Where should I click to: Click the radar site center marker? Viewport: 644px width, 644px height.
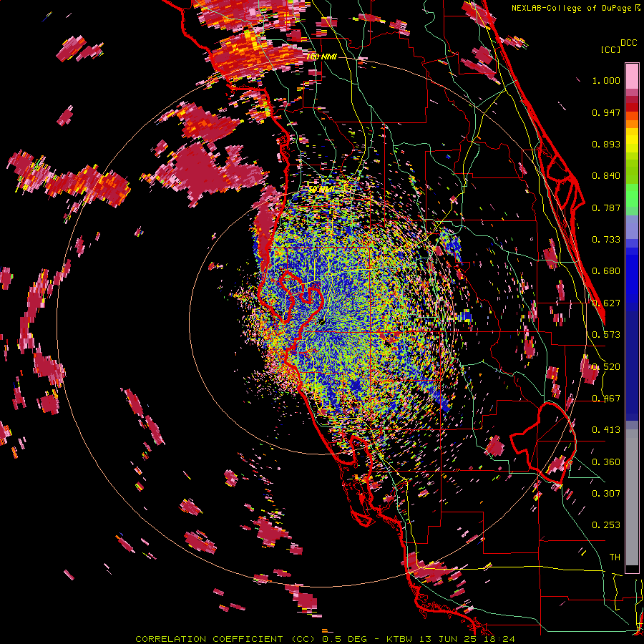(x=322, y=322)
